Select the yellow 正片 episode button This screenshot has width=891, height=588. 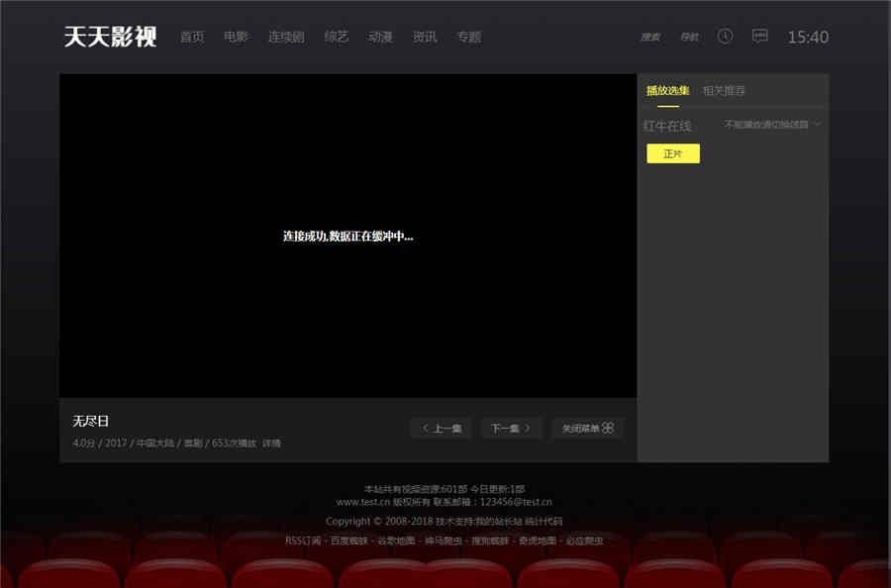[673, 153]
